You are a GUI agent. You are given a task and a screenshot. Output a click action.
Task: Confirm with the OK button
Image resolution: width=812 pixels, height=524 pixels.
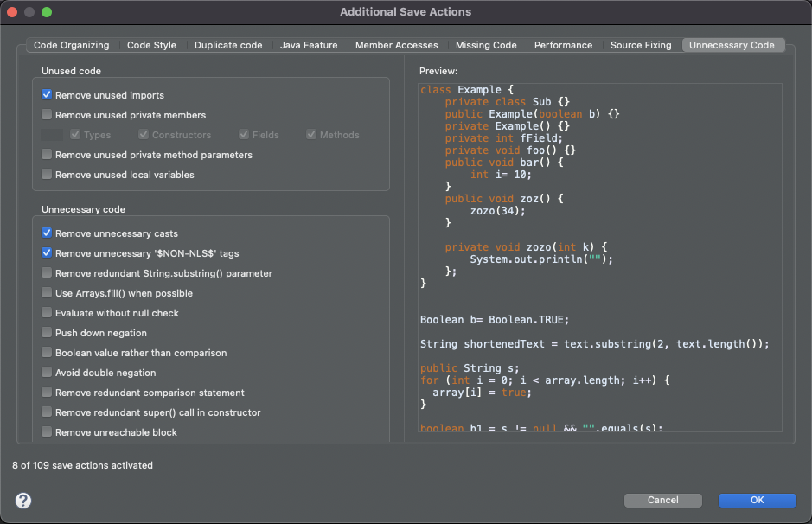(758, 500)
